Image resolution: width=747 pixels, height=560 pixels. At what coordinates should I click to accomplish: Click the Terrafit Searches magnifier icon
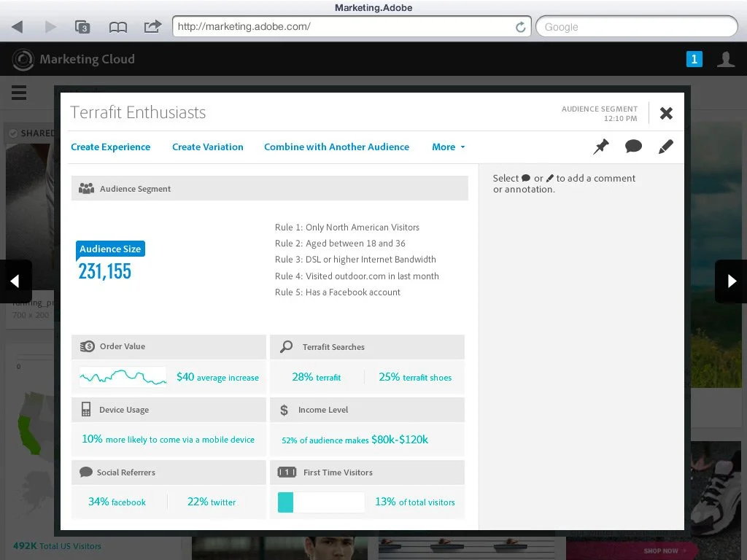coord(286,346)
